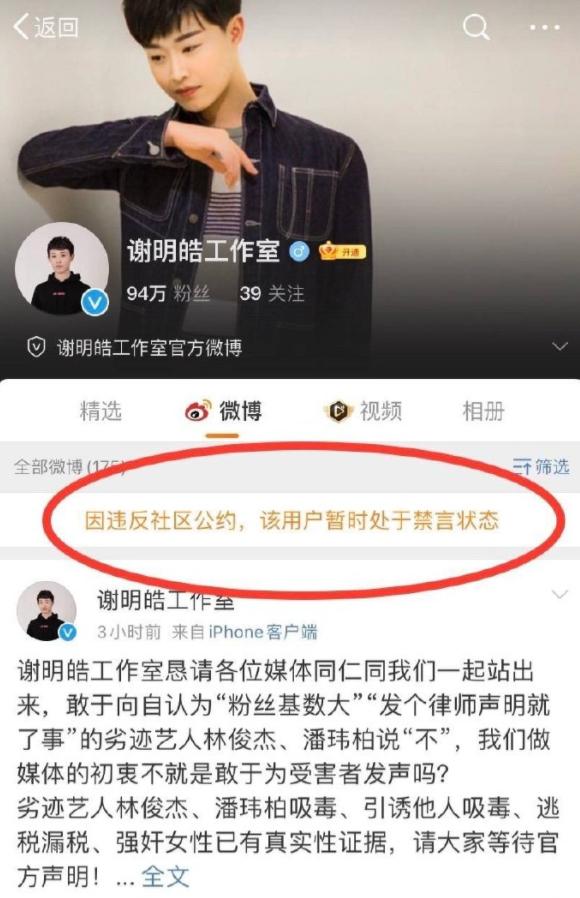Tap the back arrow icon
Screen dimensions: 580x898
[x=22, y=26]
